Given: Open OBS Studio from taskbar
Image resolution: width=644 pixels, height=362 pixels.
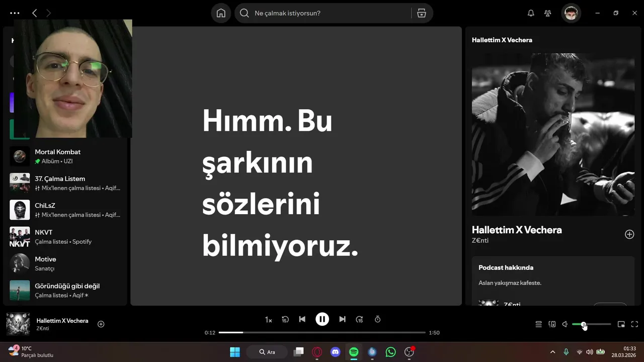Looking at the screenshot, I should click(x=409, y=352).
